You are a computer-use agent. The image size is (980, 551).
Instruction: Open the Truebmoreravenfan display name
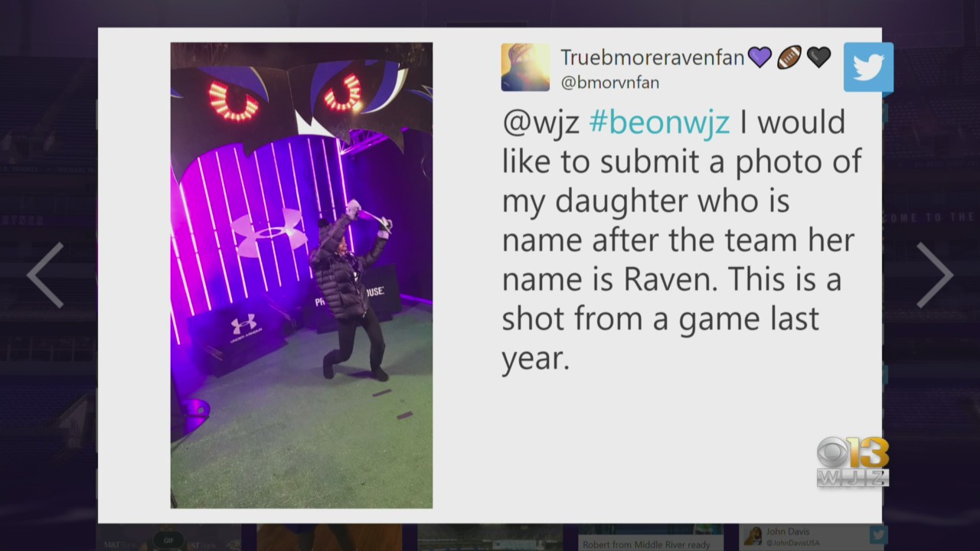point(652,57)
